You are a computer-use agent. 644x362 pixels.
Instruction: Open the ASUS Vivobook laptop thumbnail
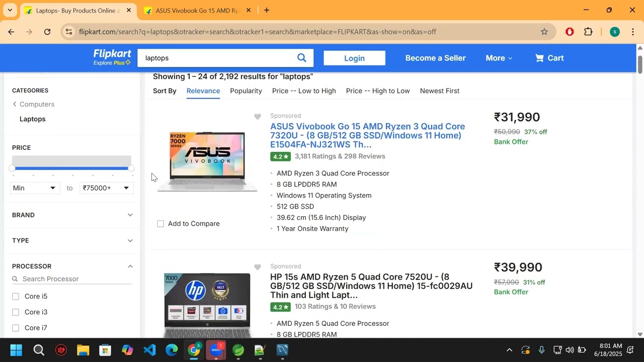pyautogui.click(x=207, y=162)
